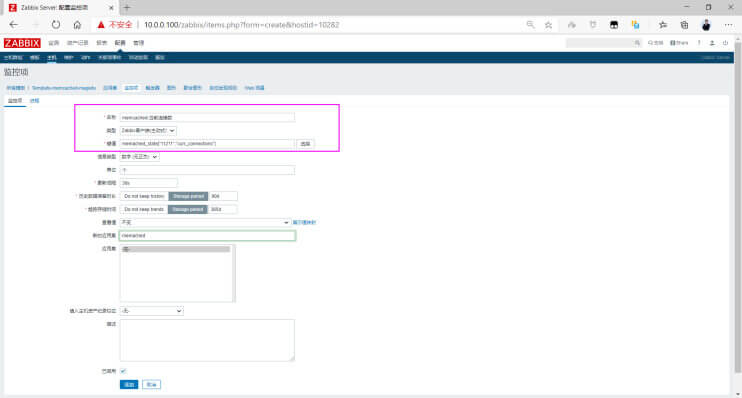Click the Zabbix logout power icon
Viewport: 742px width, 398px height.
click(725, 43)
